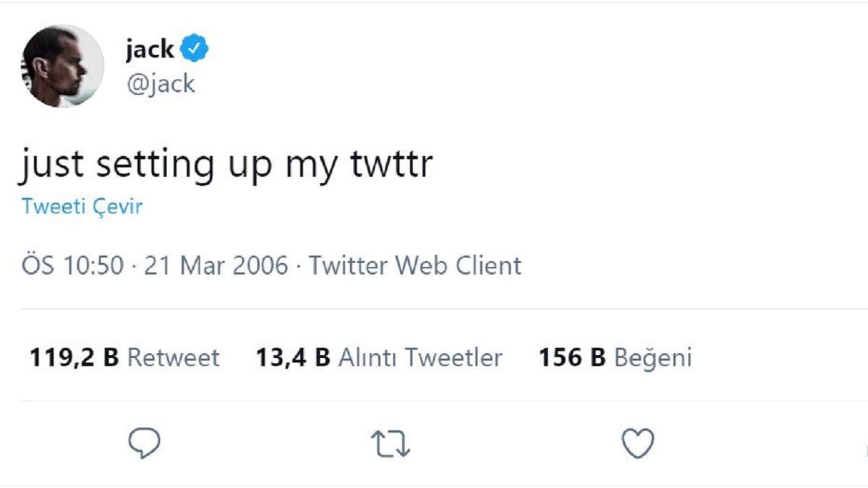868x488 pixels.
Task: Click the Twitter Web Client source label
Action: pos(414,266)
